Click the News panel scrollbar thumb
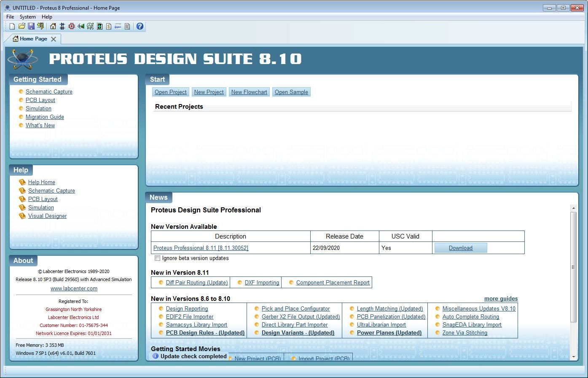The width and height of the screenshot is (588, 378). point(573,267)
